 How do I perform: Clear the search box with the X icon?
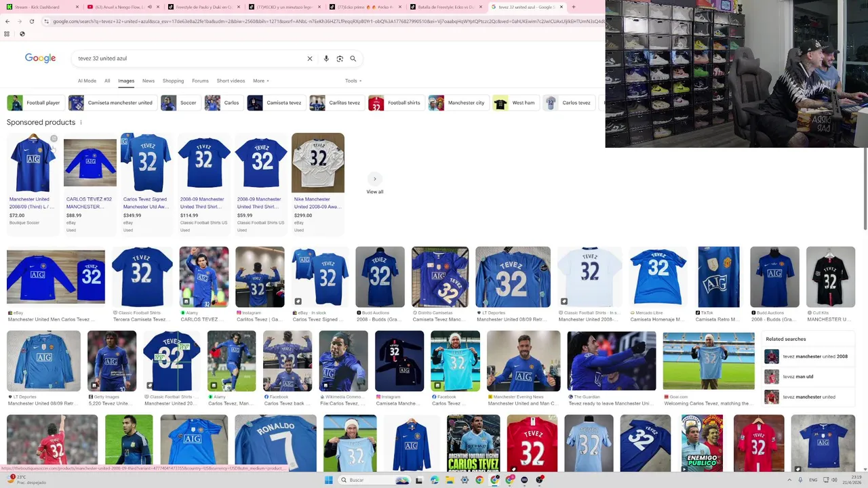(x=310, y=58)
